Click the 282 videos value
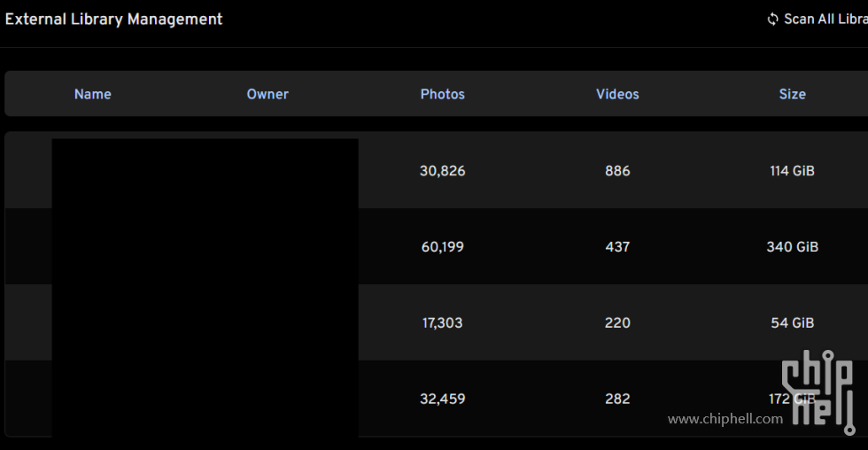Viewport: 868px width, 450px height. click(x=617, y=399)
